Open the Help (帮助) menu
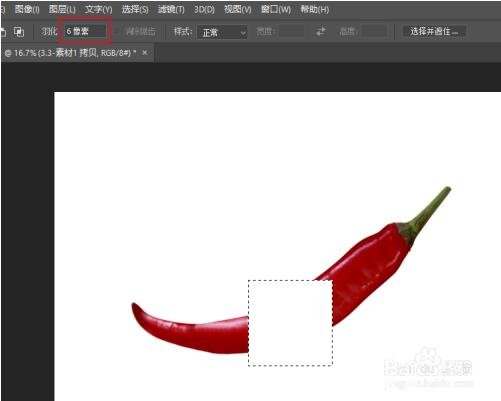This screenshot has height=401, width=501. (315, 9)
